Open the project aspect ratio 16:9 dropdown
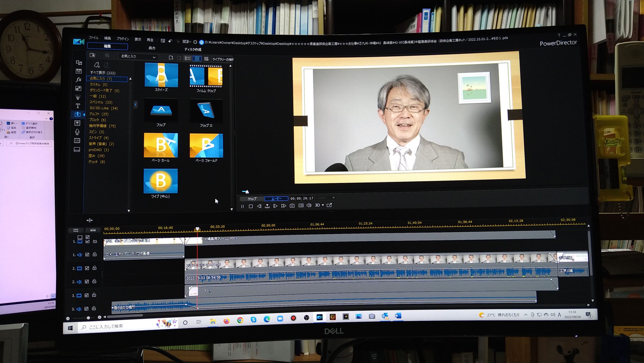644x363 pixels. (187, 42)
